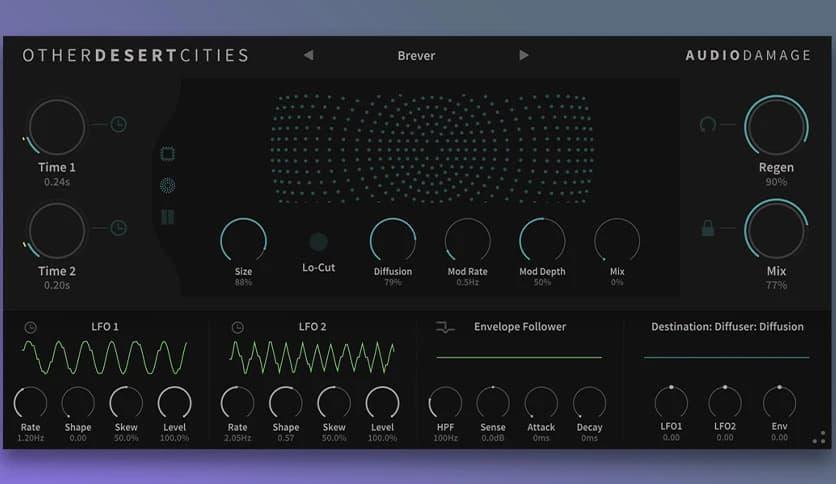
Task: Toggle the Time 2 tempo sync clock
Action: click(118, 228)
